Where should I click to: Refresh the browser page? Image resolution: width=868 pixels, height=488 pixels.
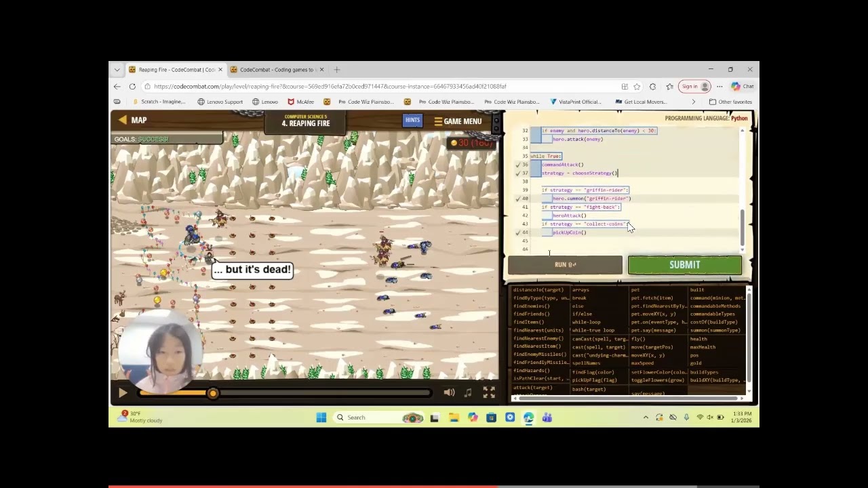[x=132, y=87]
